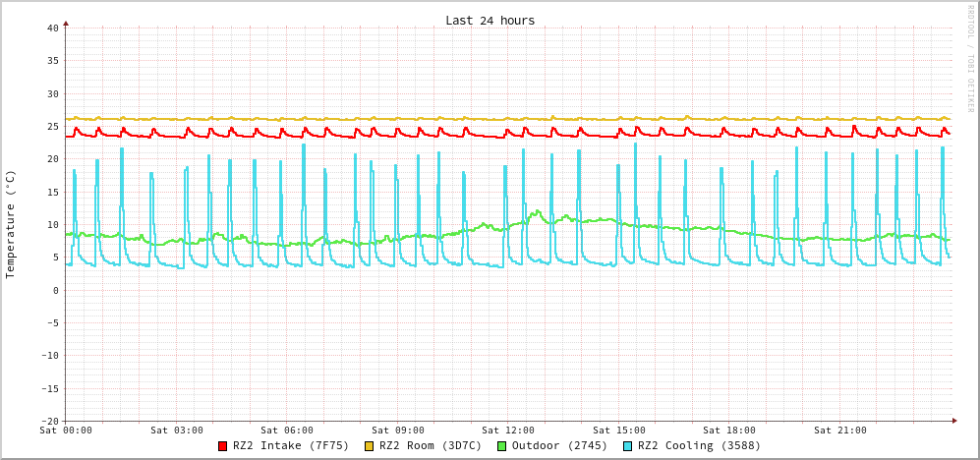Viewport: 980px width, 460px height.
Task: Click the 'Temperature (°C)' y-axis label
Action: [x=11, y=224]
